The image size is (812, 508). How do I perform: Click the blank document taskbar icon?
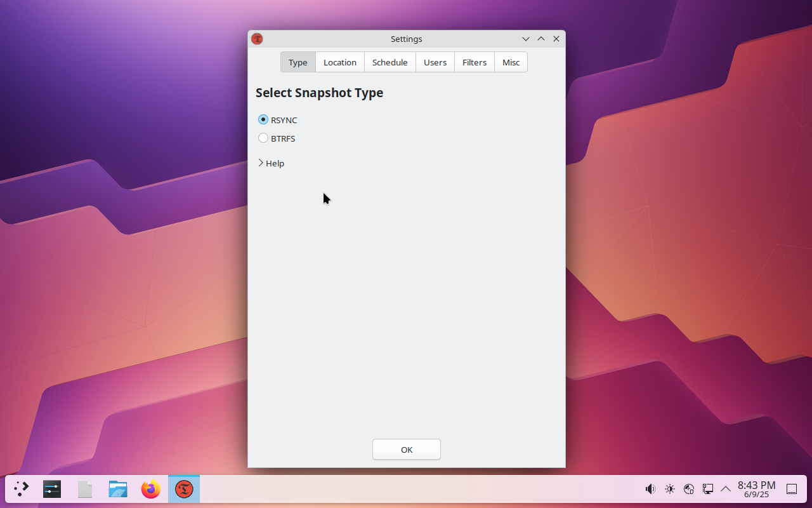tap(85, 489)
